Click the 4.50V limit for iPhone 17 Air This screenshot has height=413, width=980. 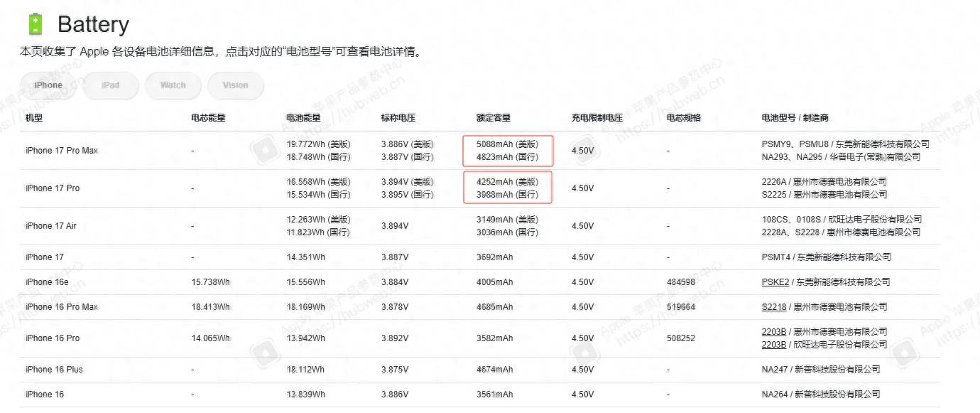(x=582, y=226)
